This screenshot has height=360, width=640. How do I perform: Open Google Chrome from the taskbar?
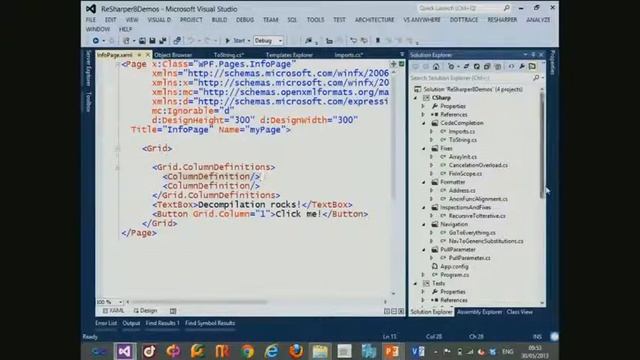(247, 351)
